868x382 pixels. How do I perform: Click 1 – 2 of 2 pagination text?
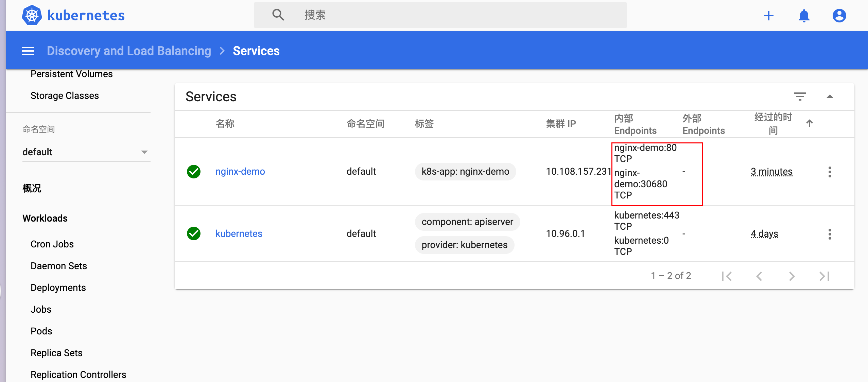[671, 276]
